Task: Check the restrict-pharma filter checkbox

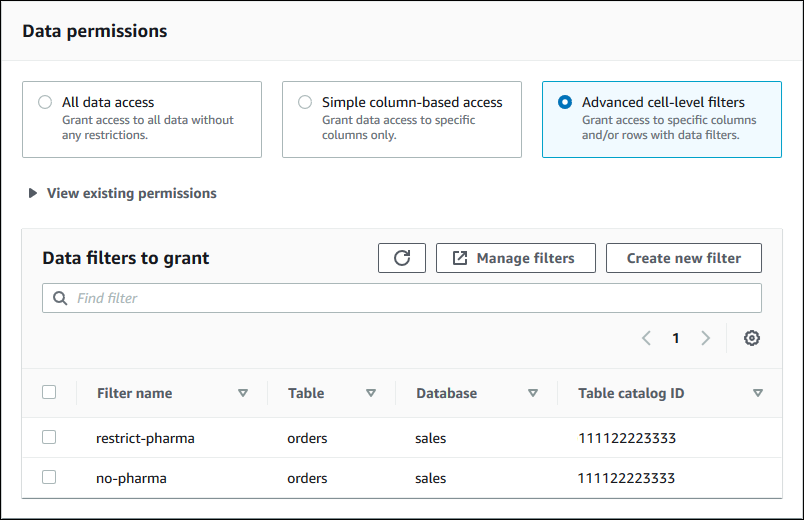Action: 49,437
